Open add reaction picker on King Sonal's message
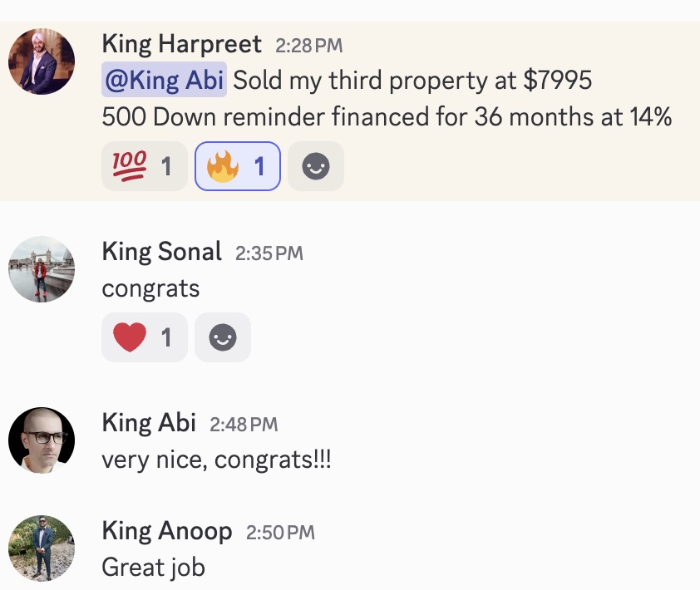The image size is (700, 590). 223,337
